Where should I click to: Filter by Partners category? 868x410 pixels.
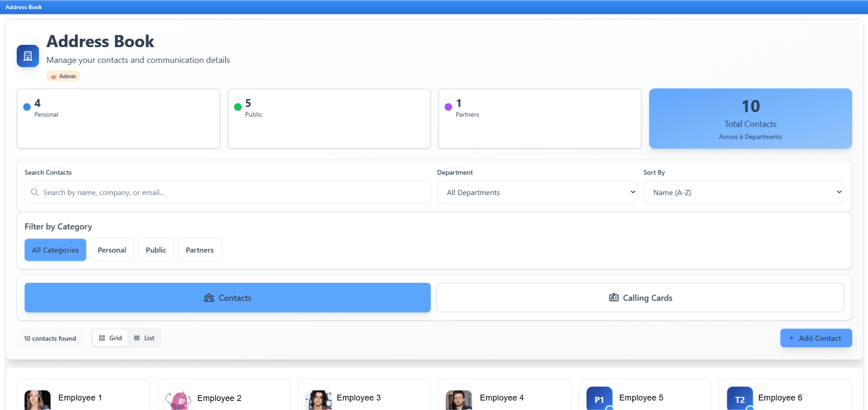[200, 250]
